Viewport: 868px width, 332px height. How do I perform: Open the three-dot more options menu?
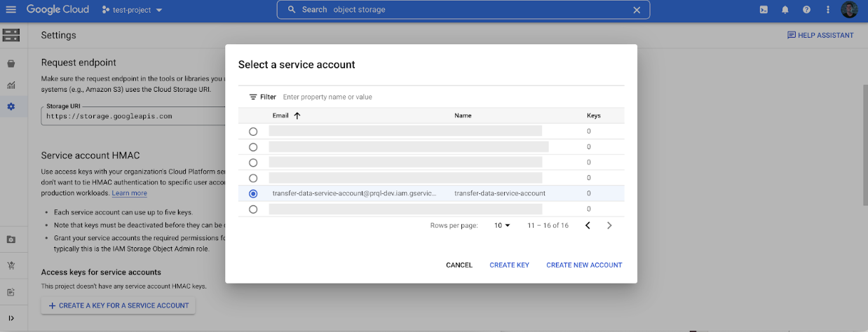click(828, 10)
